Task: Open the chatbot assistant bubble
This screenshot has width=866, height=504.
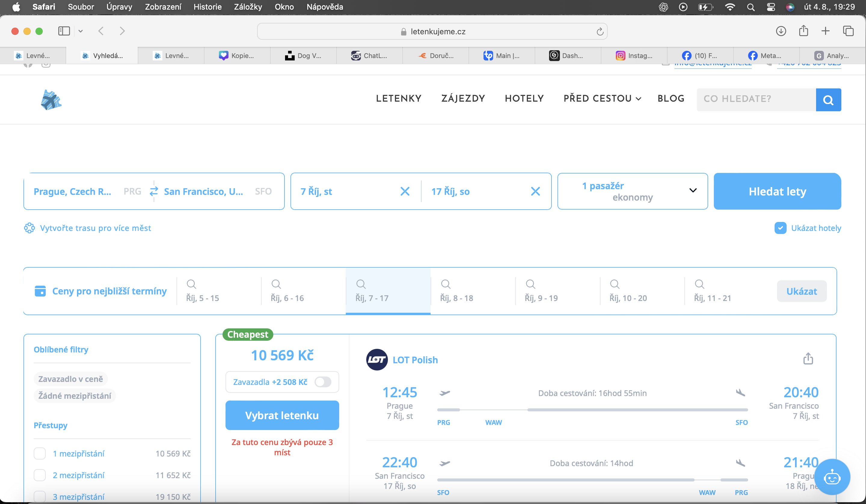Action: click(832, 477)
